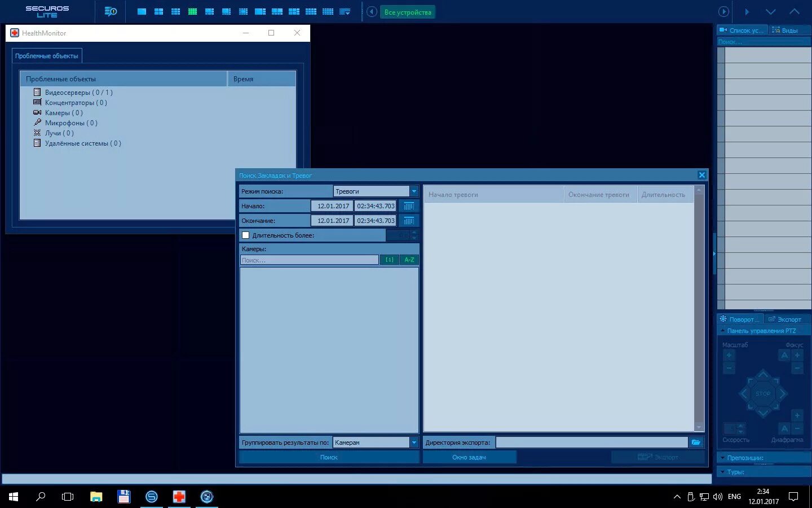Expand the Препозиции section
Viewport: 812px width, 508px height.
pyautogui.click(x=764, y=458)
